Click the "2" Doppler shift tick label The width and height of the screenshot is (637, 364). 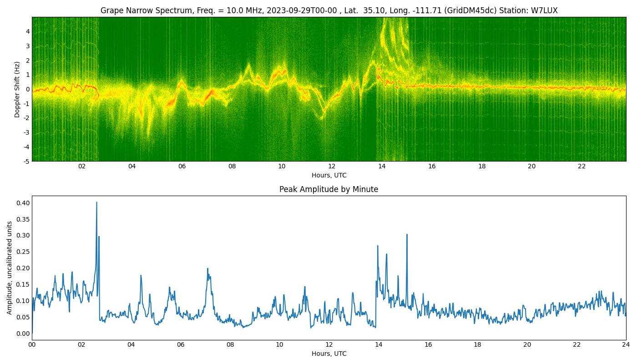[x=28, y=61]
